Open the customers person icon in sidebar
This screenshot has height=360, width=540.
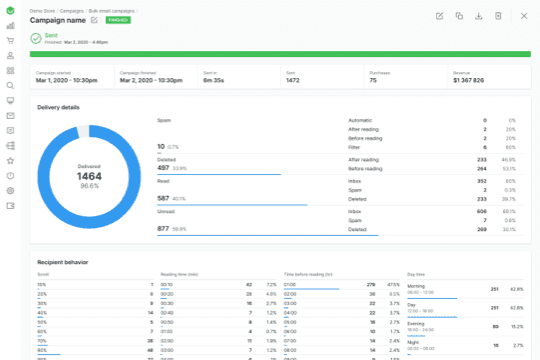click(x=10, y=55)
